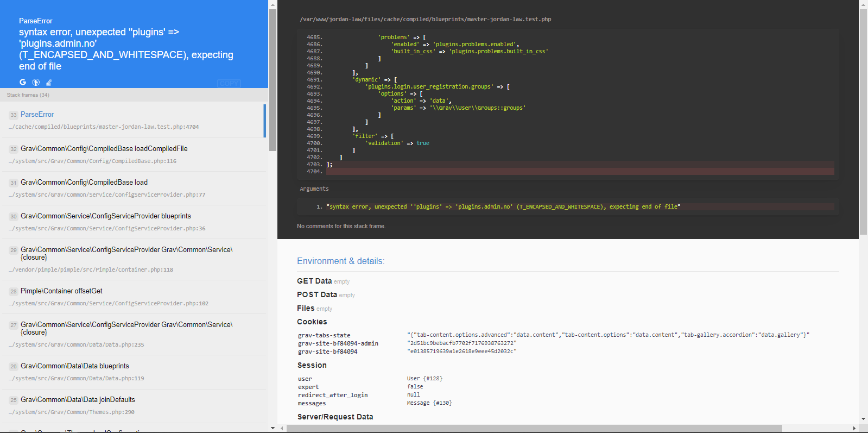Click the POST Data label
868x433 pixels.
coord(317,294)
